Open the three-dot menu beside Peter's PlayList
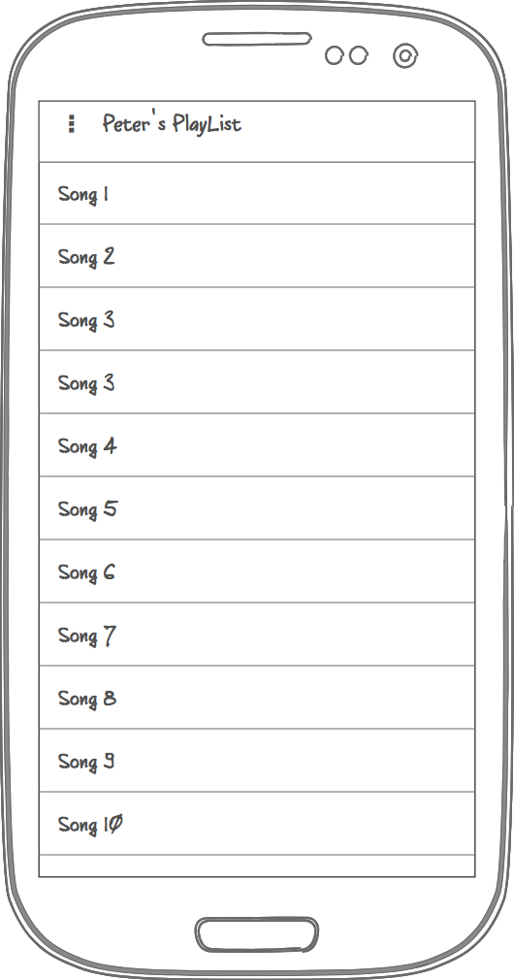The image size is (514, 980). [71, 124]
